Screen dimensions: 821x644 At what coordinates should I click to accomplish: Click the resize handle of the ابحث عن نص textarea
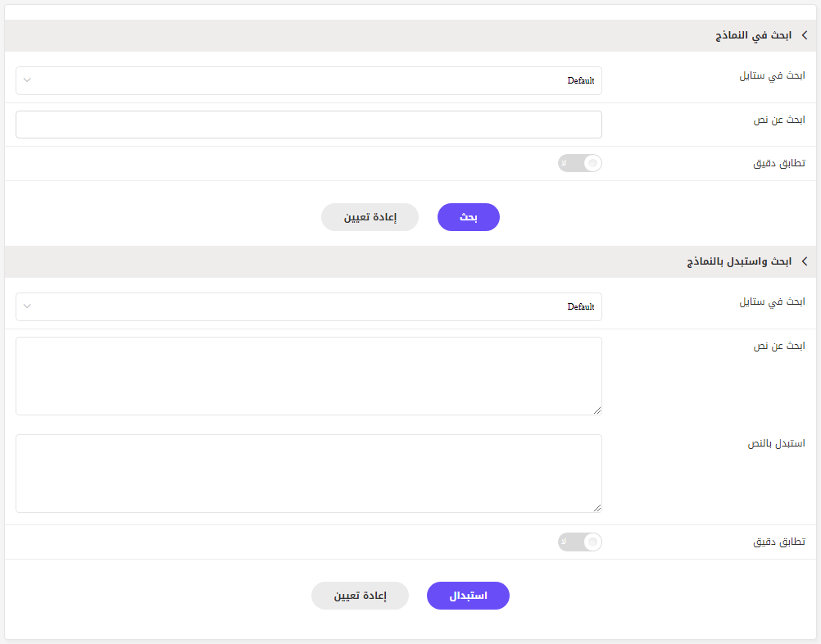597,410
